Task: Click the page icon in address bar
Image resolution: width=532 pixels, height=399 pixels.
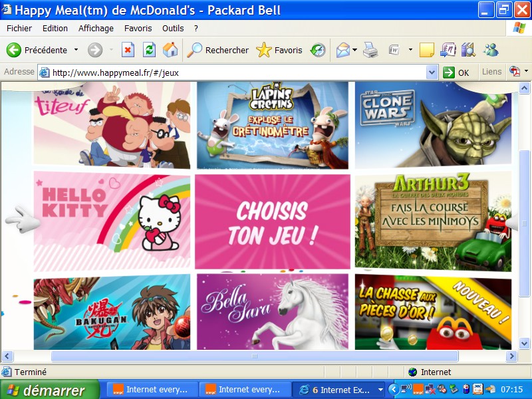Action: [45, 72]
